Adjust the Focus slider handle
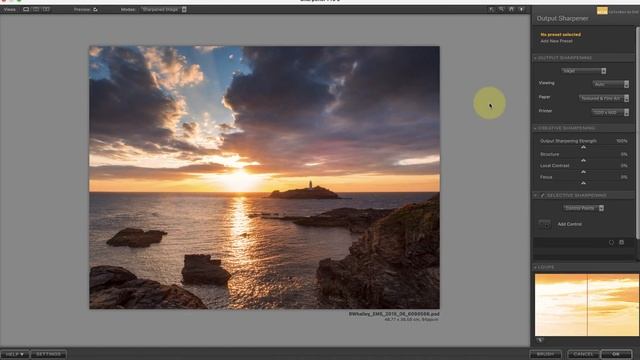640x360 pixels. pos(583,183)
